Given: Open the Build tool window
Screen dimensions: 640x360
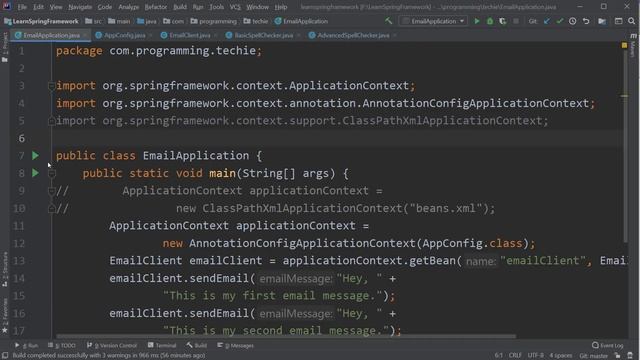Looking at the screenshot, I should tap(196, 345).
